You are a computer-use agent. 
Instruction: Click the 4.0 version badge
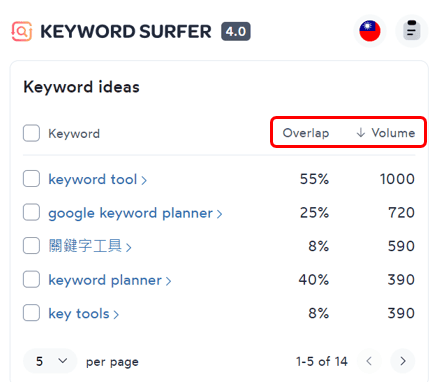pos(236,31)
